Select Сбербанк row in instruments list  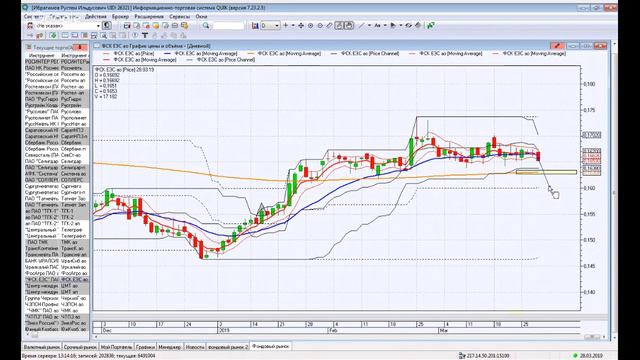[56, 142]
